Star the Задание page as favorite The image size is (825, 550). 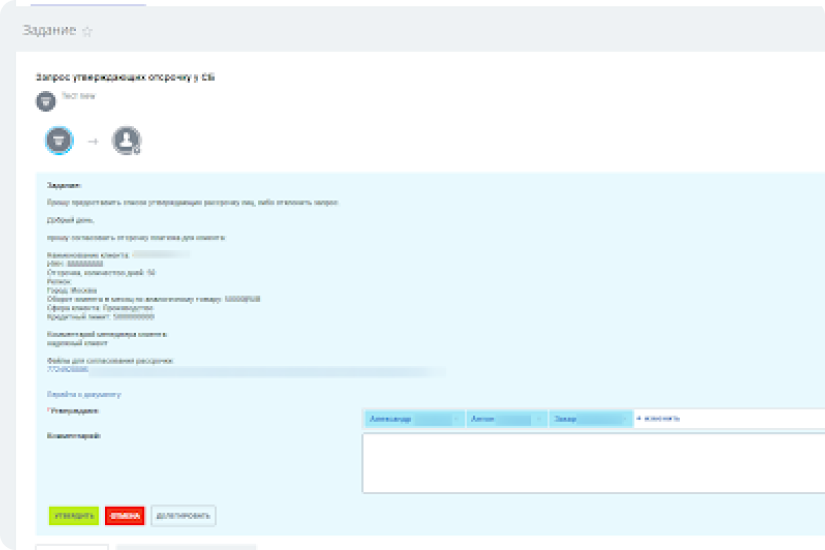click(87, 31)
